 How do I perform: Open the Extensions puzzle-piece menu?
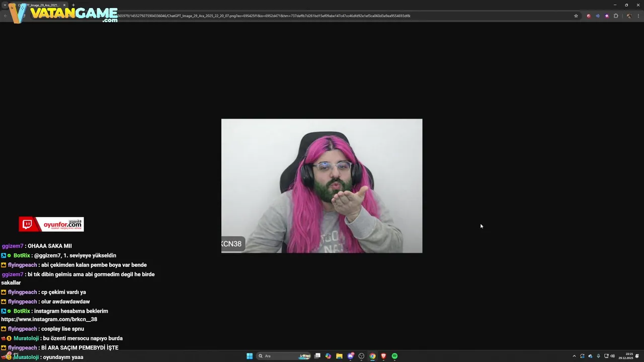click(x=616, y=16)
